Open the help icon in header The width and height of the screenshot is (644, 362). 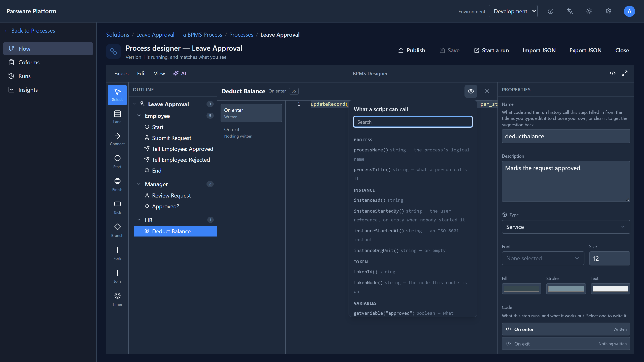pyautogui.click(x=550, y=11)
